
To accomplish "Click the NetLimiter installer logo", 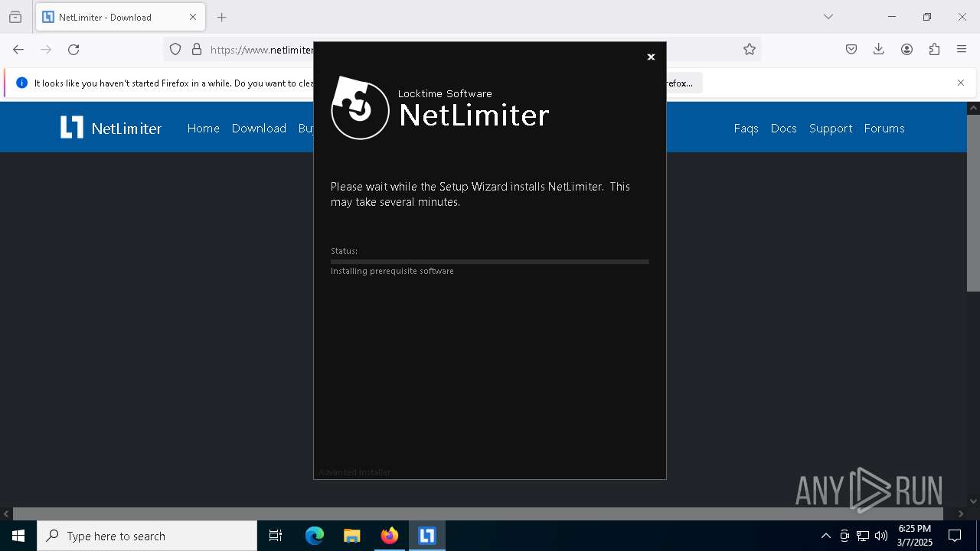I will pyautogui.click(x=361, y=108).
